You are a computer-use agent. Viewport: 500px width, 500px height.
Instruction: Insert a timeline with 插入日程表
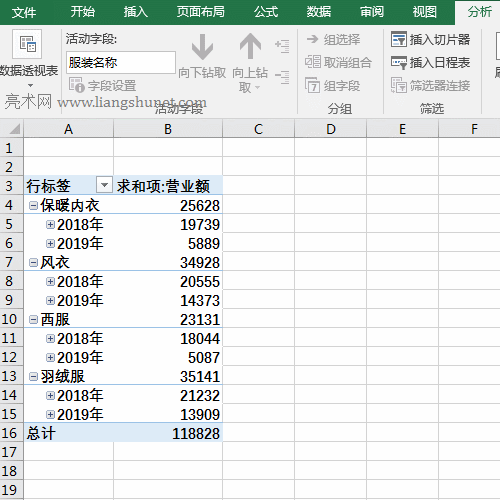coord(431,62)
